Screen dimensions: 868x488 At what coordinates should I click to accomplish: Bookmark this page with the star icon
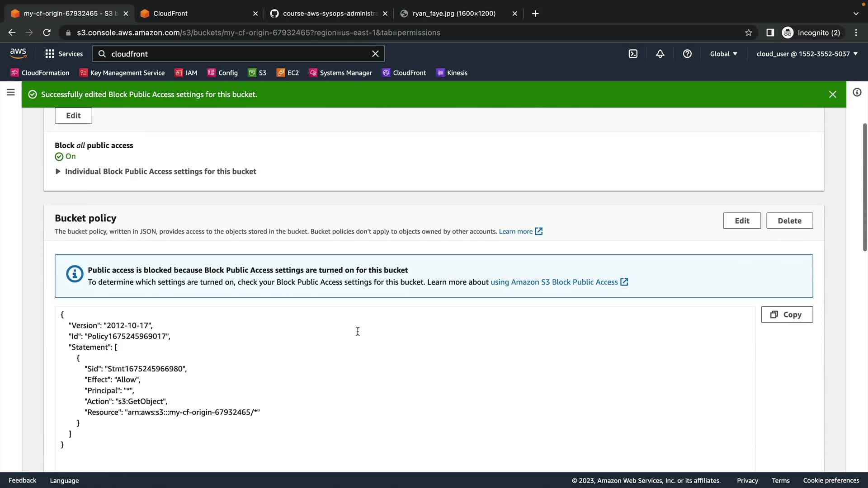(x=749, y=33)
